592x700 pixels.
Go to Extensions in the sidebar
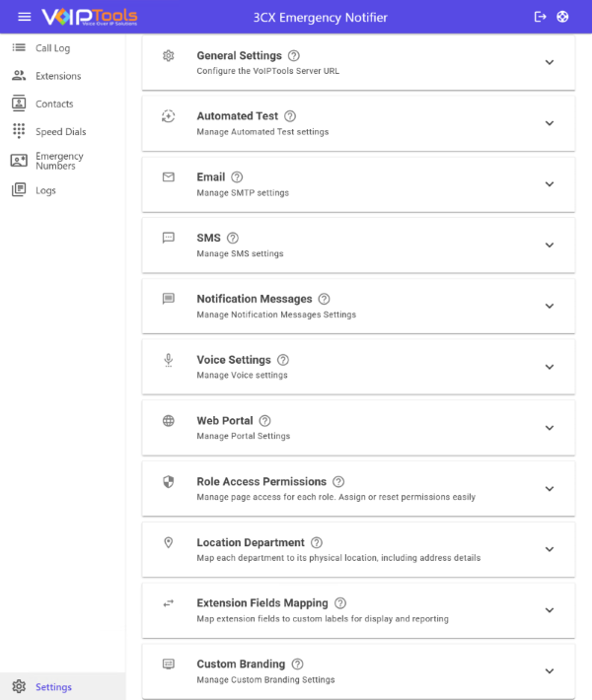(58, 76)
